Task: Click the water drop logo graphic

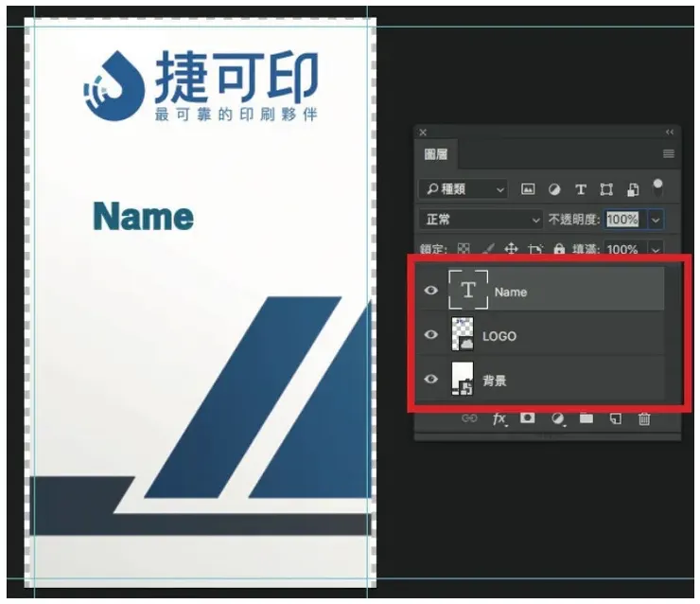Action: 114,86
